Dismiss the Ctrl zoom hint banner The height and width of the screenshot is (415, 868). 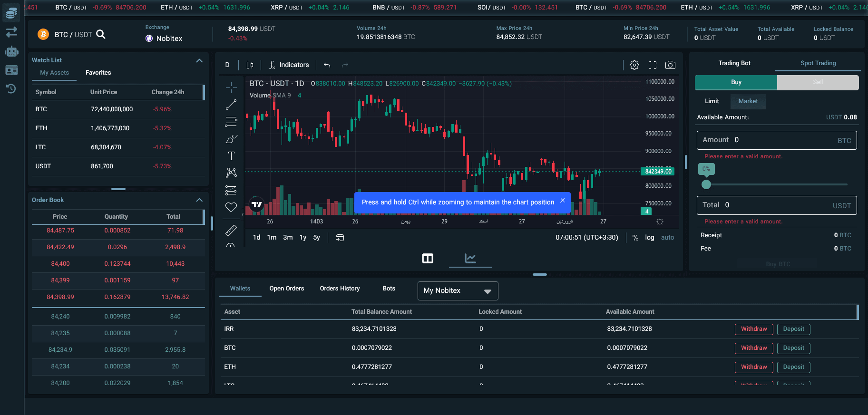point(562,200)
